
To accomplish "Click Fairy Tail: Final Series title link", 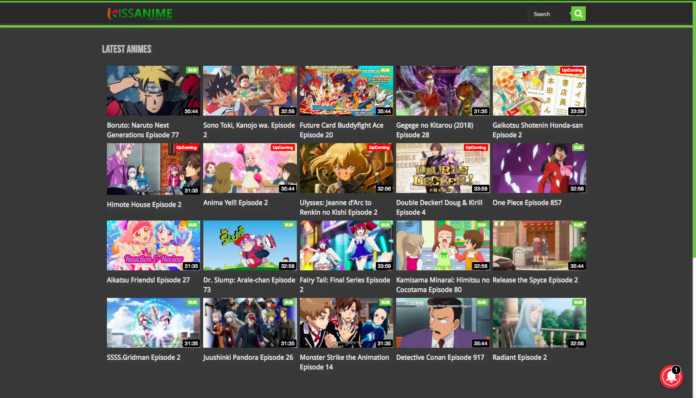I will coord(345,285).
